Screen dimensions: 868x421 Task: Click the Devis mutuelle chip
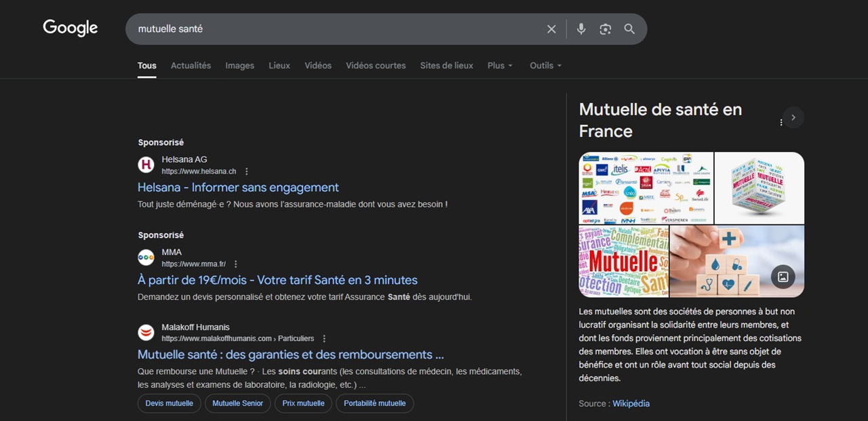169,403
